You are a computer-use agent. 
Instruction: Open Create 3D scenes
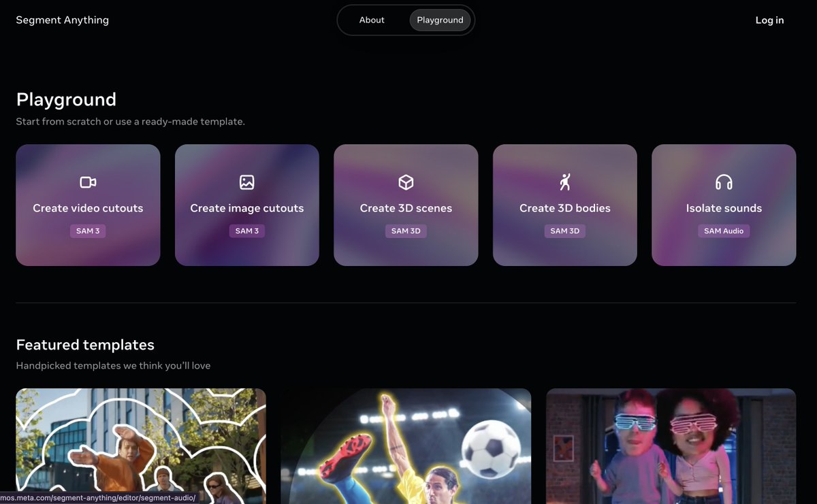click(406, 205)
